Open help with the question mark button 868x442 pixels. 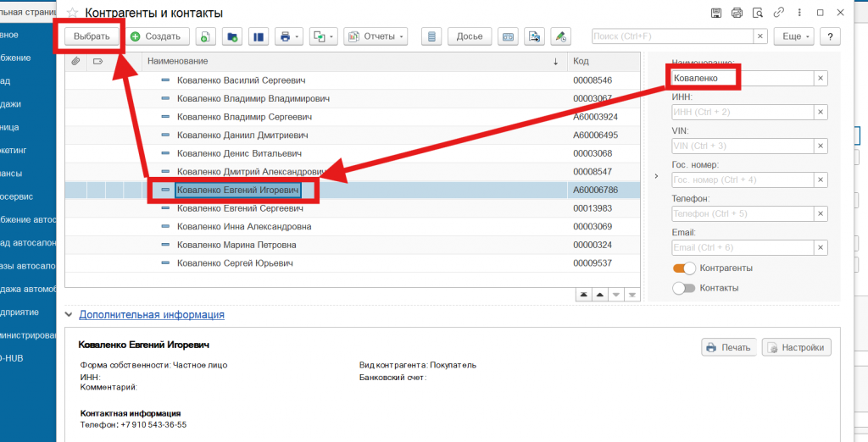pyautogui.click(x=829, y=36)
